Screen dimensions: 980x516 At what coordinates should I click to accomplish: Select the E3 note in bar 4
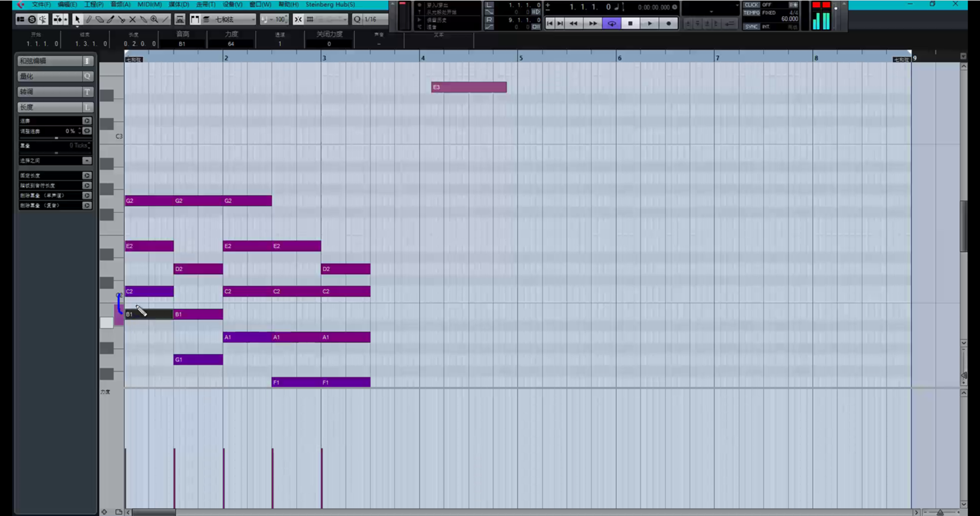click(x=469, y=87)
